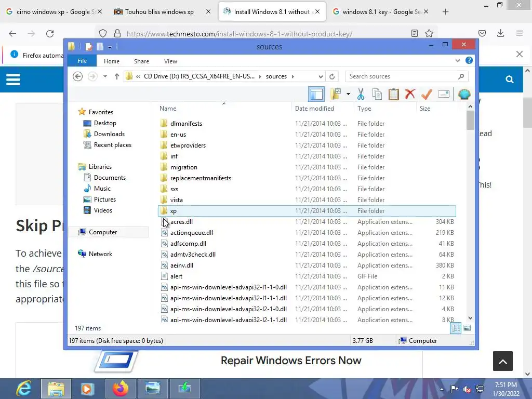Click the Refresh button beside address bar

(332, 76)
